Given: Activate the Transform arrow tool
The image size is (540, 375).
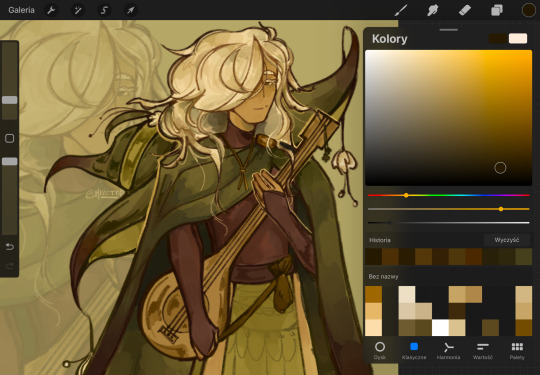Looking at the screenshot, I should pyautogui.click(x=131, y=10).
